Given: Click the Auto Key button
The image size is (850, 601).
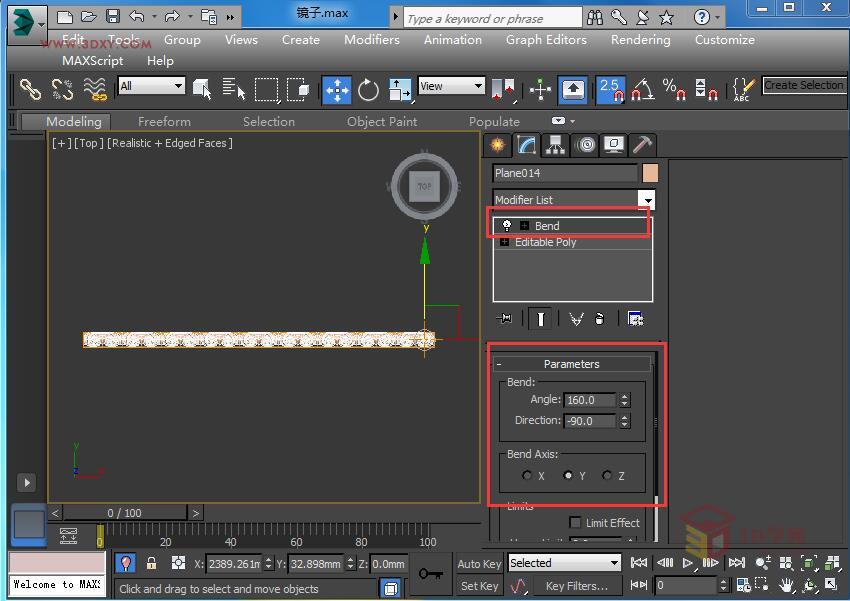Looking at the screenshot, I should coord(479,563).
